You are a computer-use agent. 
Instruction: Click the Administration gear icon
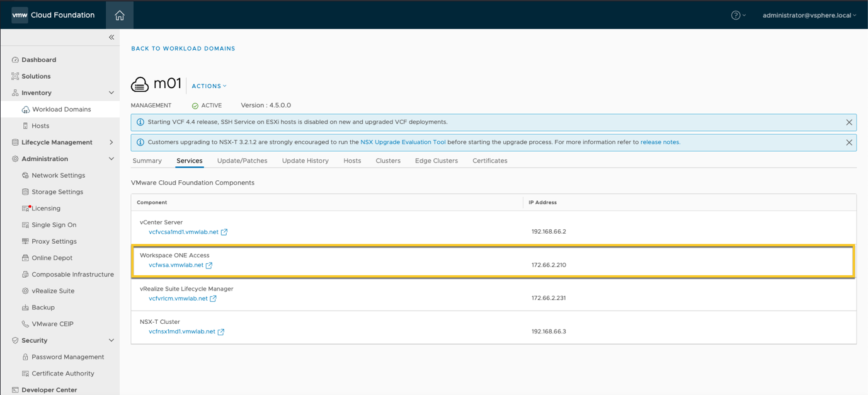pos(15,159)
